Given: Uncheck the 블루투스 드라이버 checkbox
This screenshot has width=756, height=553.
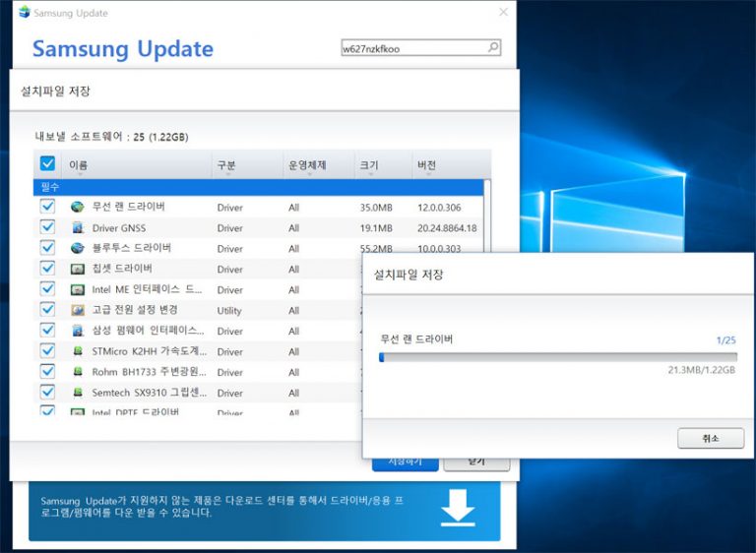Looking at the screenshot, I should pyautogui.click(x=47, y=247).
